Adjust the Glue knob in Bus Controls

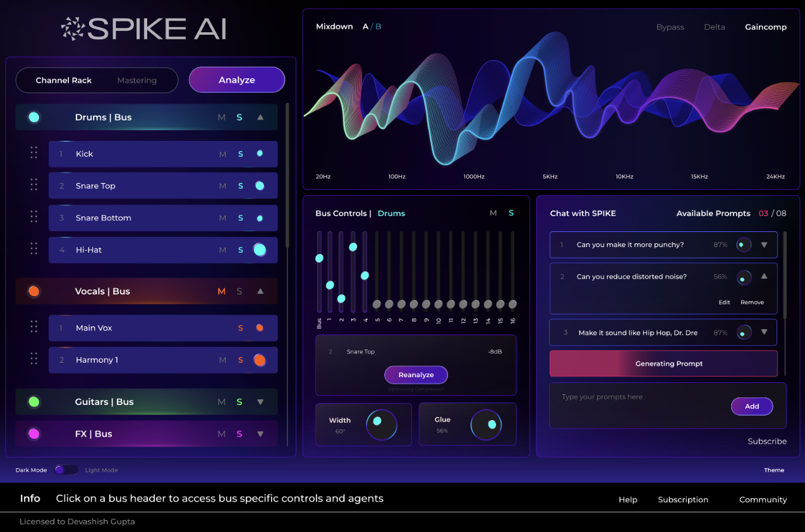[x=486, y=424]
